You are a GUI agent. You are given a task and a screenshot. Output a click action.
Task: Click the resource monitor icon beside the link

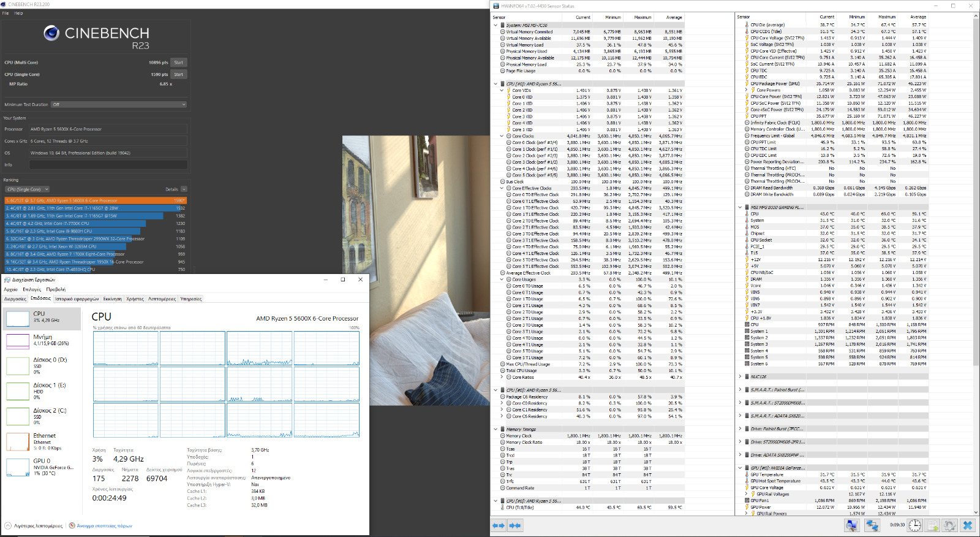coord(72,525)
